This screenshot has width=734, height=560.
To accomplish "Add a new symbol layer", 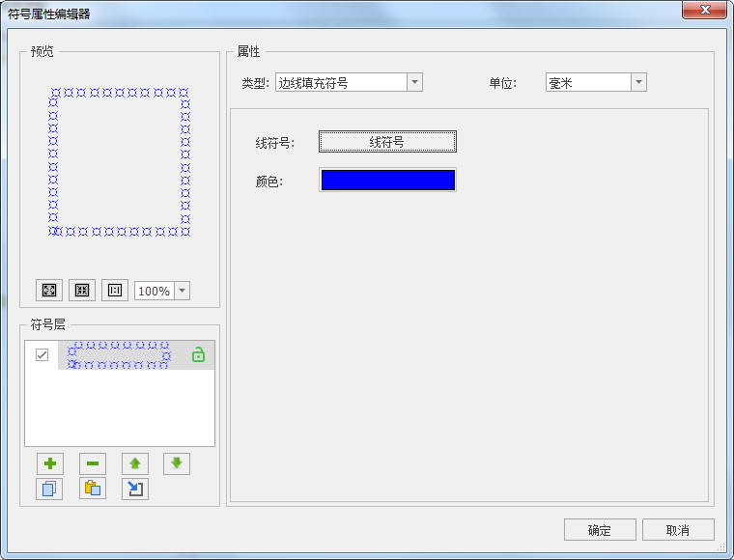I will click(49, 463).
